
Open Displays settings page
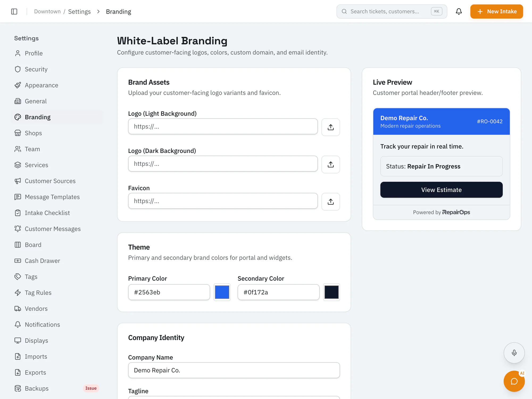click(x=57, y=340)
